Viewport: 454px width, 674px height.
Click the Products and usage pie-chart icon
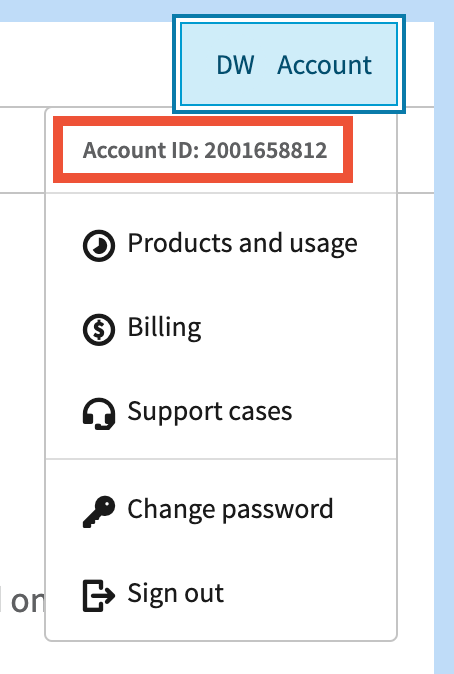98,245
